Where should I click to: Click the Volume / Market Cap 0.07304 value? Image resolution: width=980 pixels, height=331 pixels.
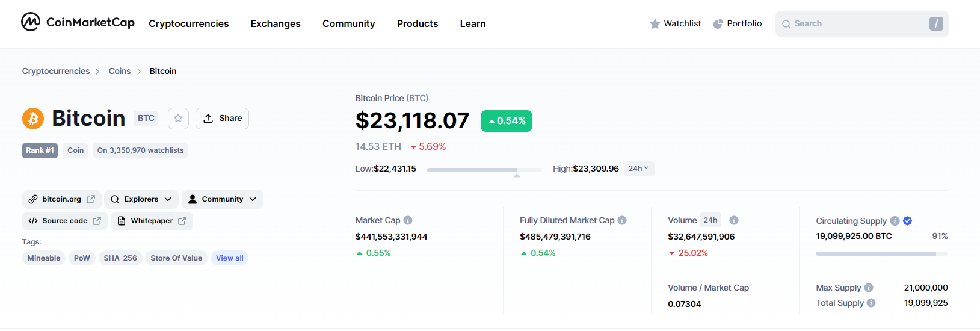685,304
